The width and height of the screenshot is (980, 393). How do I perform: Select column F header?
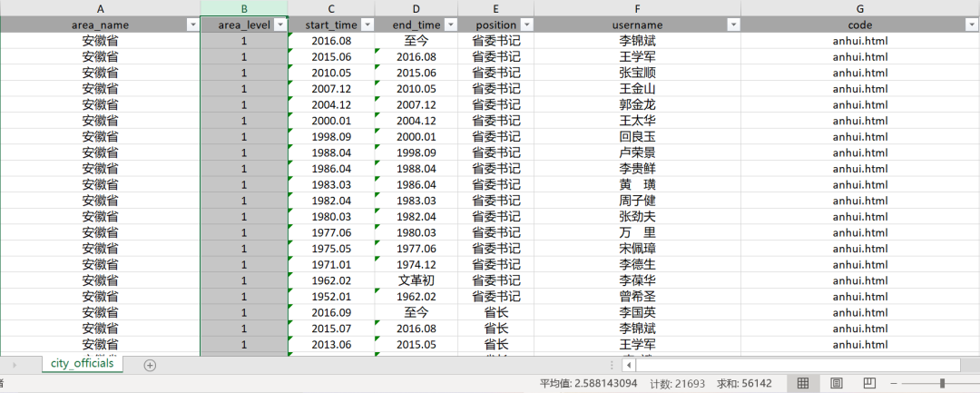coord(638,8)
